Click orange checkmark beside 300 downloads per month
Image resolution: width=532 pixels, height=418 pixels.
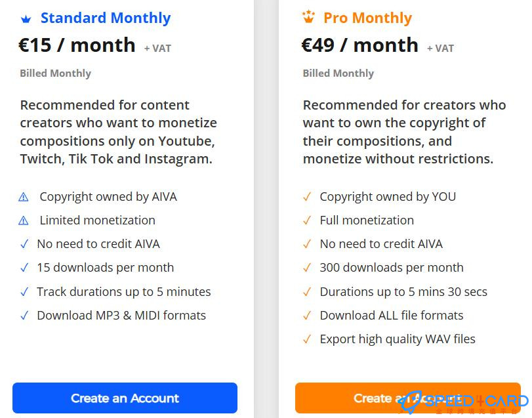pyautogui.click(x=306, y=268)
